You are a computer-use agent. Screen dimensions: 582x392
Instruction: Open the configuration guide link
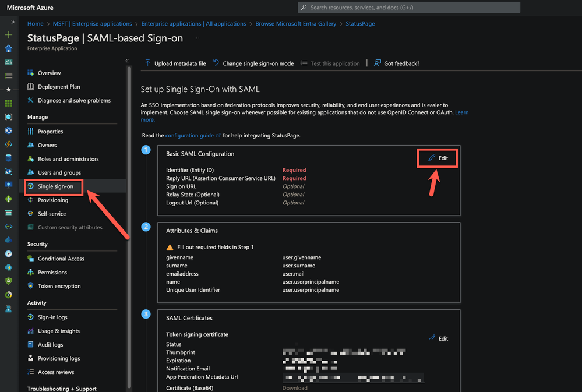point(189,136)
